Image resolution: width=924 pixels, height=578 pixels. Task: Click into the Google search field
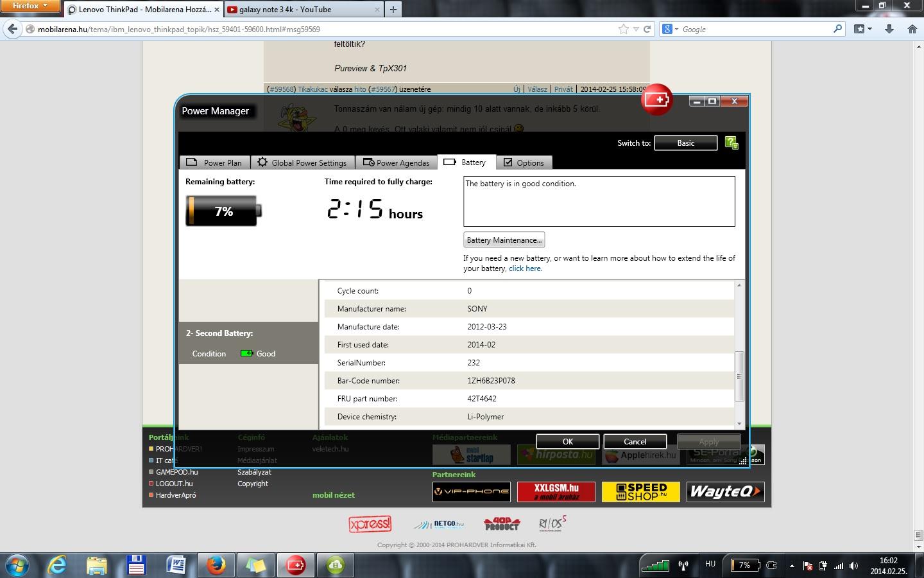tap(756, 29)
